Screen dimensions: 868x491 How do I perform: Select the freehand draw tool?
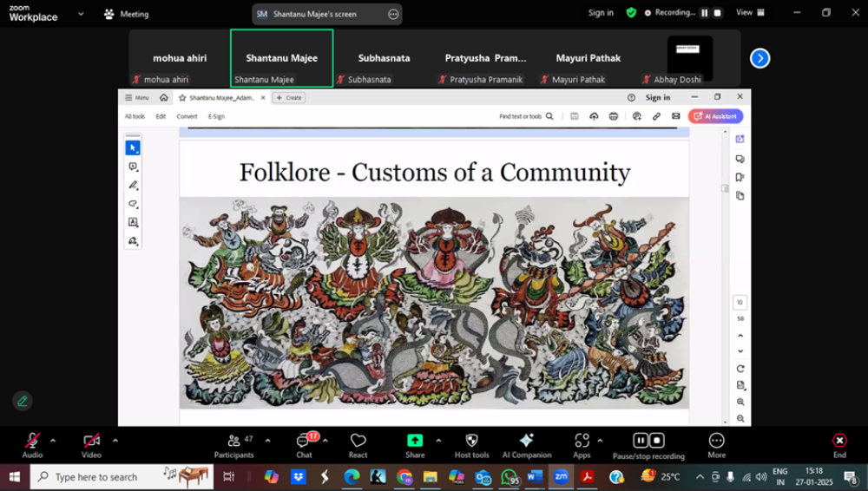click(x=133, y=204)
